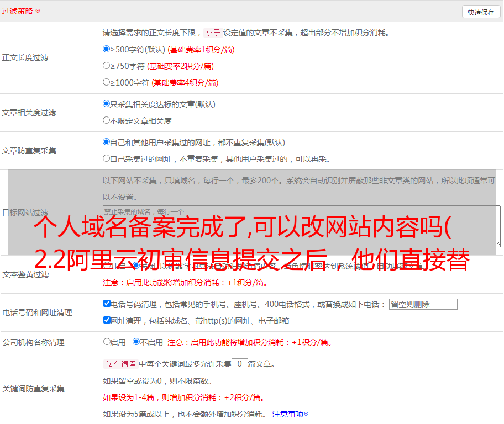The height and width of the screenshot is (424, 504).
Task: Choose the ≥750字符 length option
Action: pos(107,66)
